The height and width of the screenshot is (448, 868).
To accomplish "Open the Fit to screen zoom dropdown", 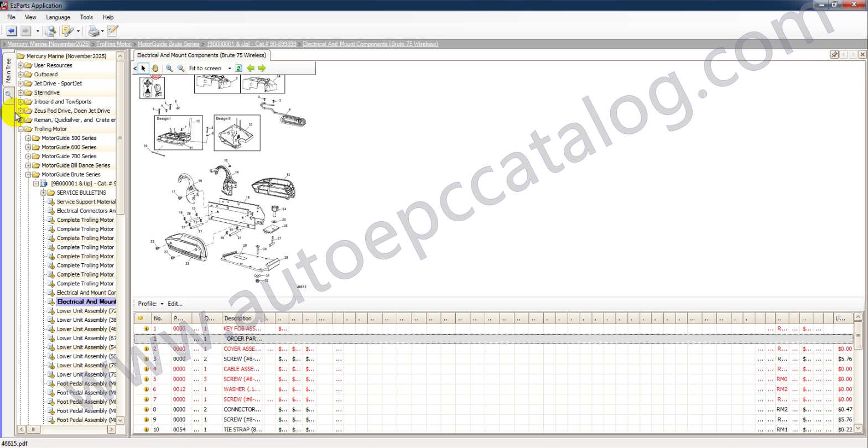I will click(x=230, y=69).
